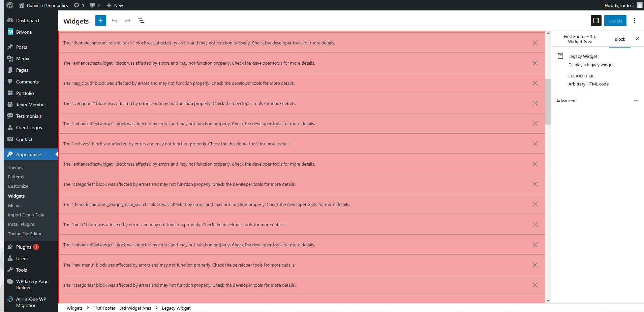Switch to the Block tab
This screenshot has width=644, height=312.
620,39
